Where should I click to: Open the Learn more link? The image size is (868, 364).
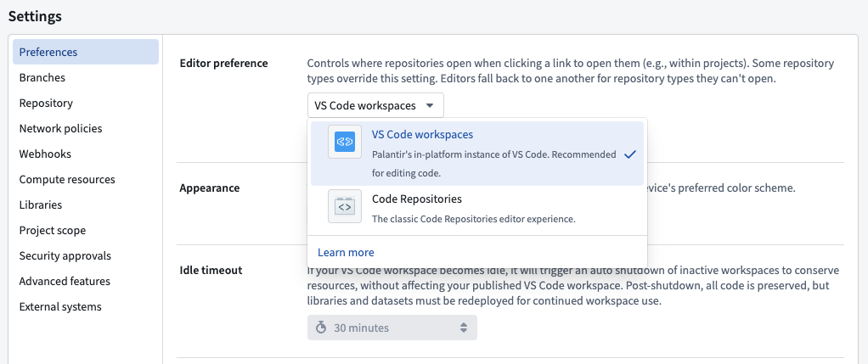[x=346, y=252]
